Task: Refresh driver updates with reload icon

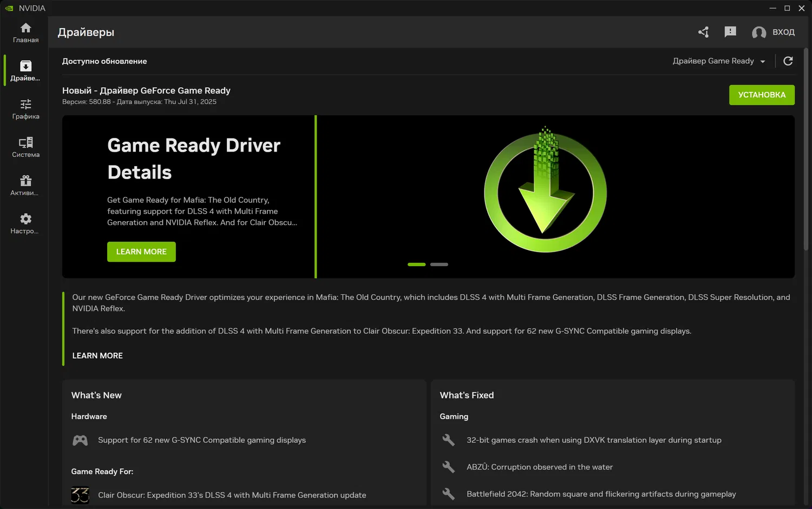Action: pyautogui.click(x=788, y=61)
